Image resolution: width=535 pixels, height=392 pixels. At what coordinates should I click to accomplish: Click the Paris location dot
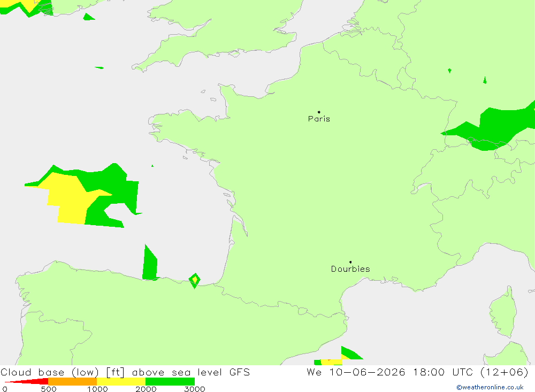[x=319, y=112]
